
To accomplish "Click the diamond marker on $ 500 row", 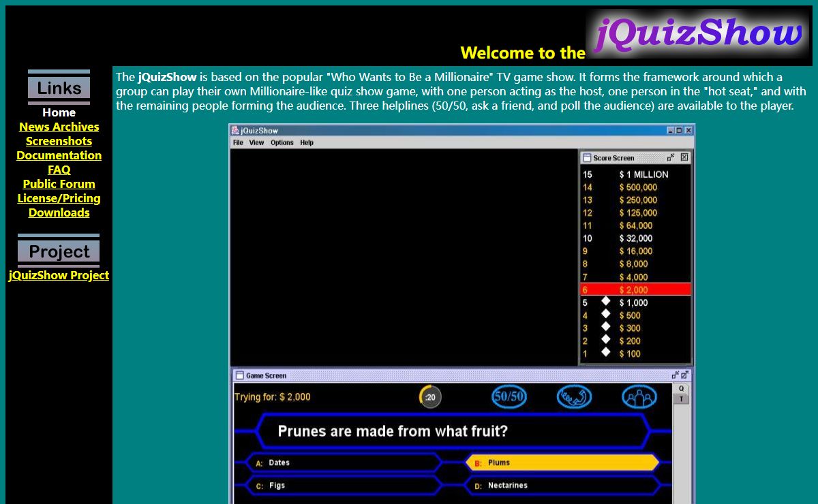I will pyautogui.click(x=605, y=314).
